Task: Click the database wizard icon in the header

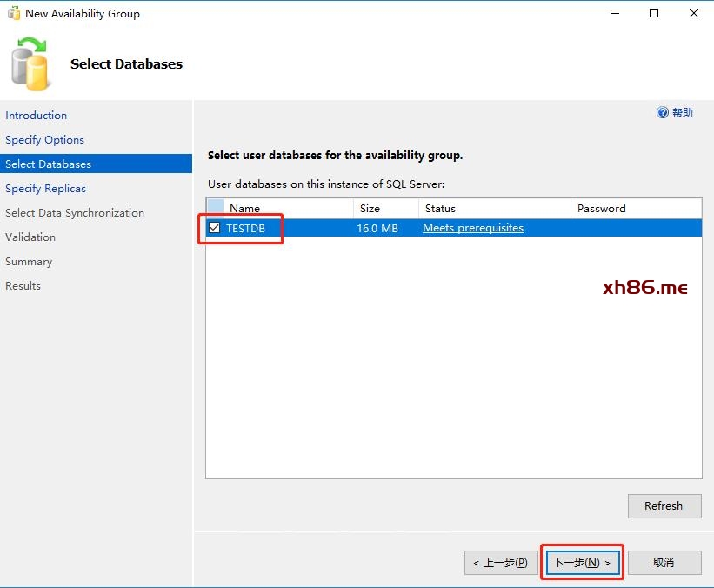Action: (x=31, y=64)
